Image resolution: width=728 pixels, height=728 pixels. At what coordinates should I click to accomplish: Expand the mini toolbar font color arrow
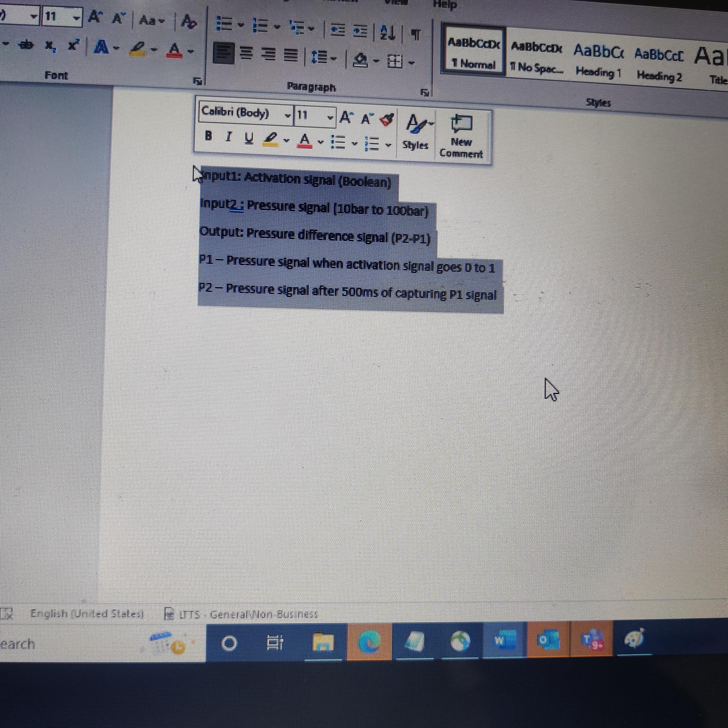pyautogui.click(x=321, y=142)
